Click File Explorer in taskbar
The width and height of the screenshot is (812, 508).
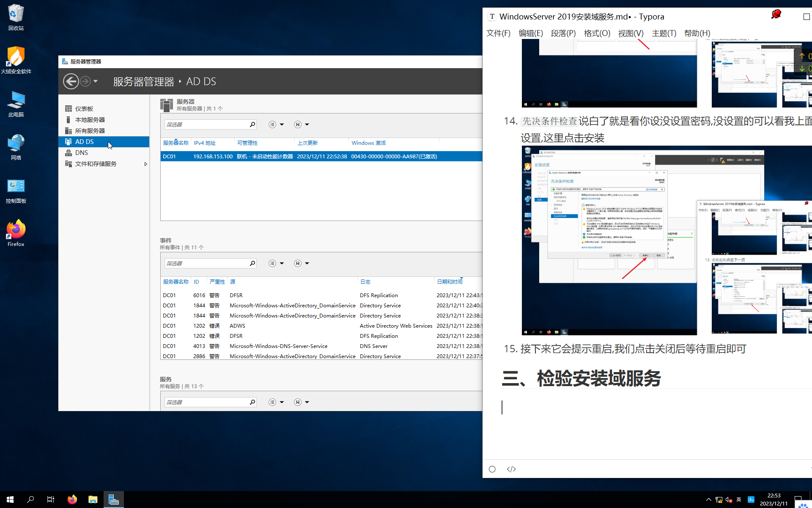[93, 500]
